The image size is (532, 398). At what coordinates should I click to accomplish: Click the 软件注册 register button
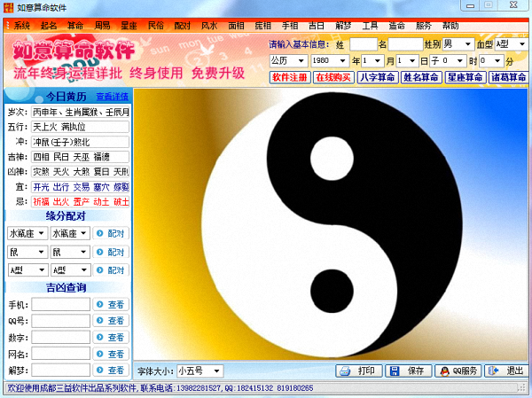point(290,77)
